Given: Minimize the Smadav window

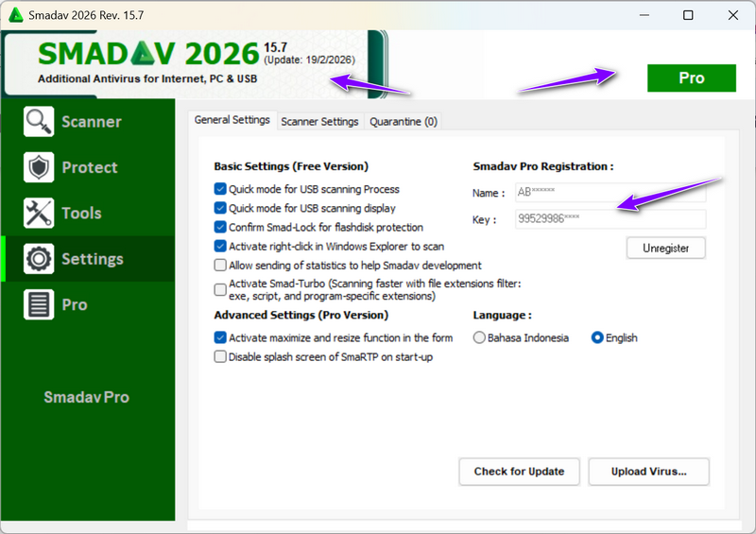Looking at the screenshot, I should 644,15.
